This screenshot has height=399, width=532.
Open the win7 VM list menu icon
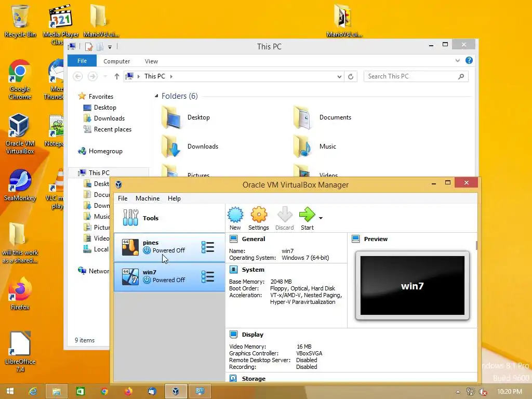[208, 276]
